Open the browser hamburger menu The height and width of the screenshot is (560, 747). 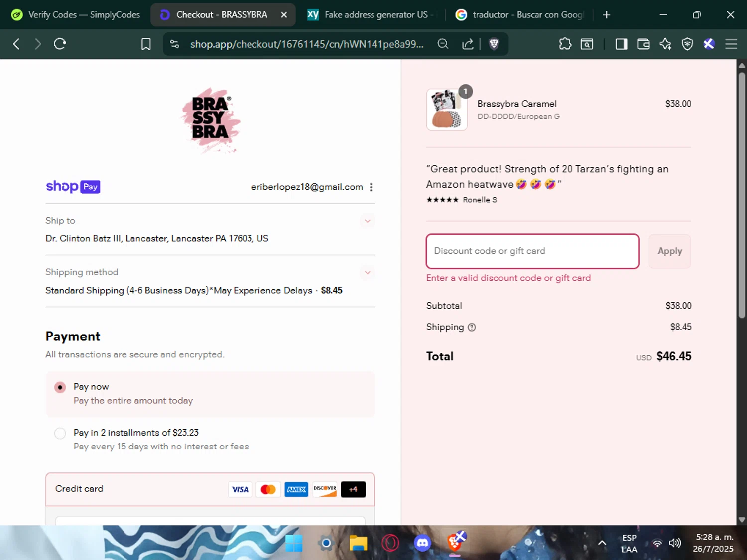tap(731, 44)
